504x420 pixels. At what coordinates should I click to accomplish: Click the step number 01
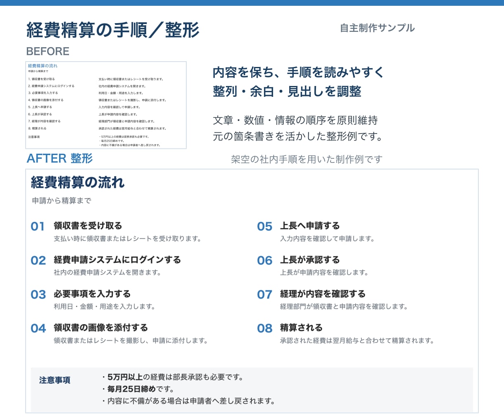point(38,227)
